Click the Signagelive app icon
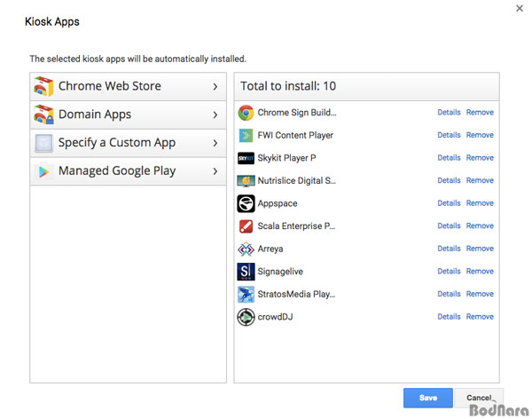The width and height of the screenshot is (532, 419). 246,272
